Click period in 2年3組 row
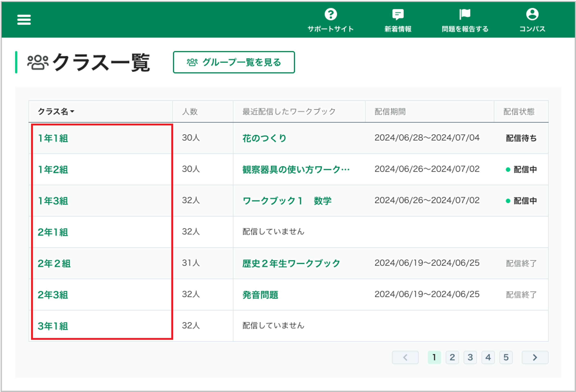This screenshot has width=576, height=392. pos(427,294)
